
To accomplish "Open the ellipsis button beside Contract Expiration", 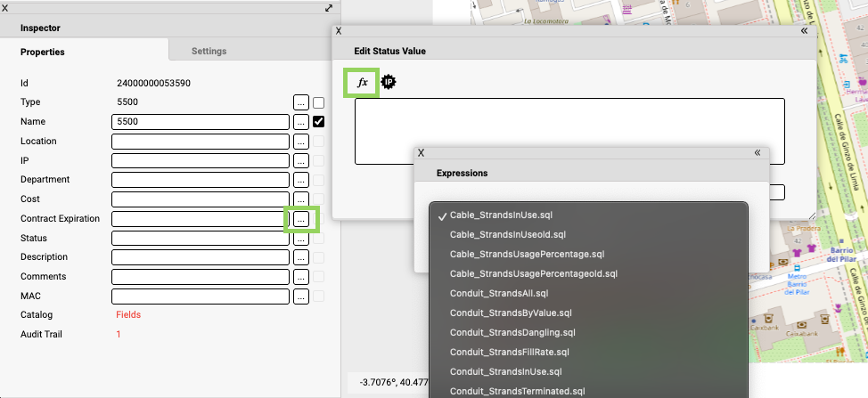I will click(301, 218).
